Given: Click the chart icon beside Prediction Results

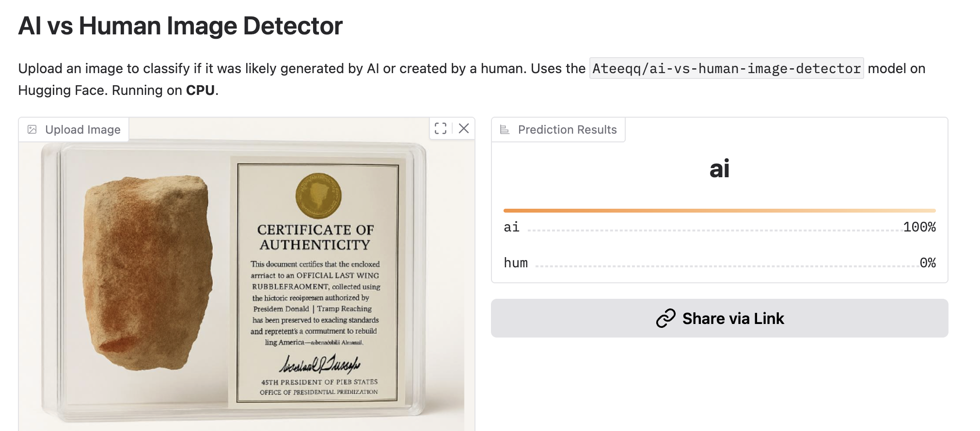Looking at the screenshot, I should tap(505, 129).
